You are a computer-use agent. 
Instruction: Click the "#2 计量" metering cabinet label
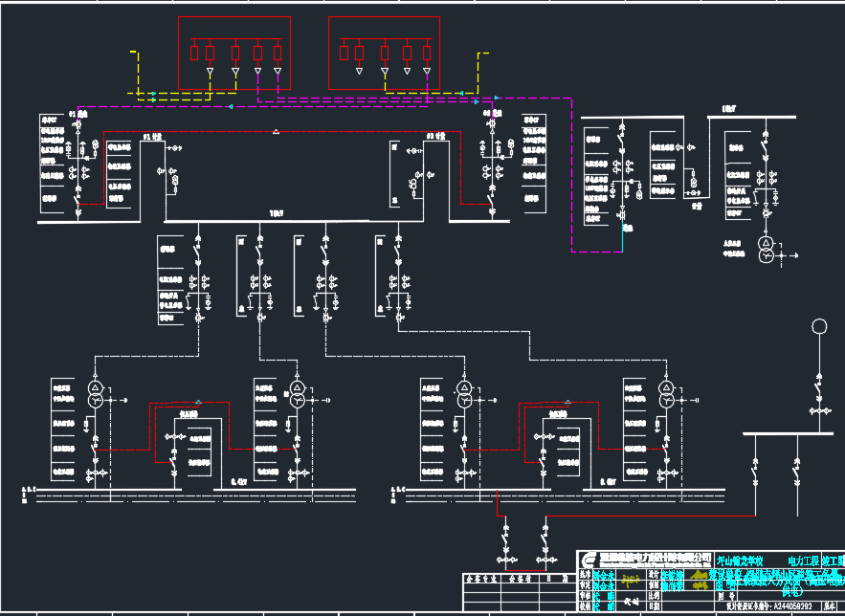436,136
